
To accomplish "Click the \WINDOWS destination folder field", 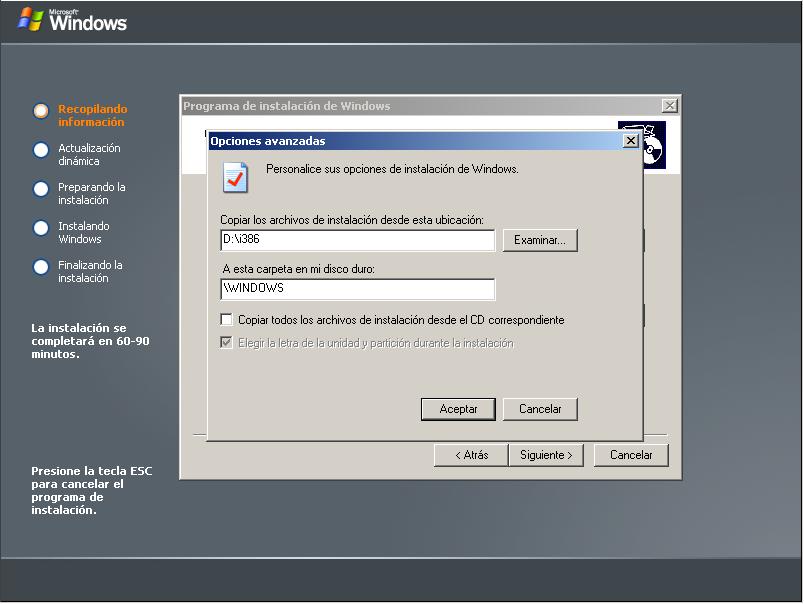I will tap(358, 289).
